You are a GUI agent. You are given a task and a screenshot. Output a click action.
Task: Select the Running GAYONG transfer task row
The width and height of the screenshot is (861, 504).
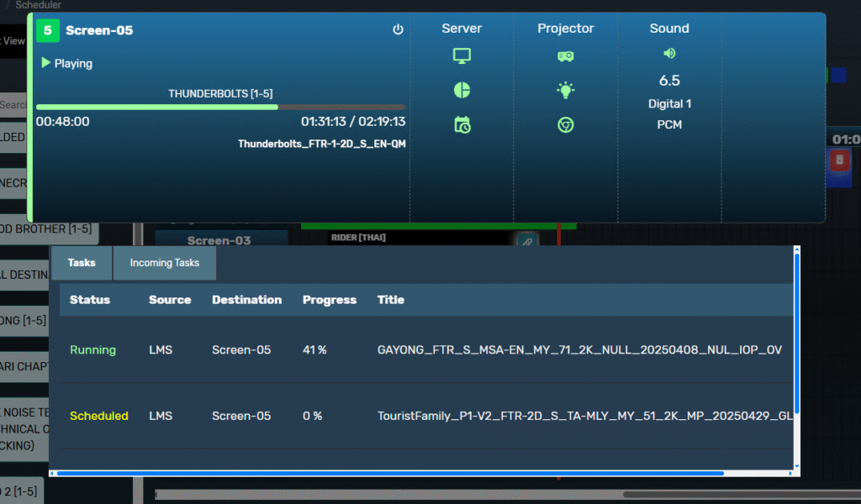[420, 349]
